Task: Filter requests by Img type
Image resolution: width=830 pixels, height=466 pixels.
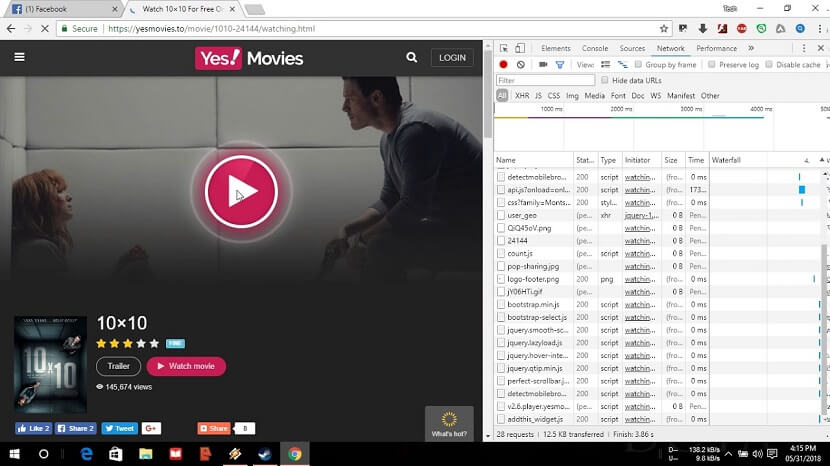Action: tap(572, 96)
